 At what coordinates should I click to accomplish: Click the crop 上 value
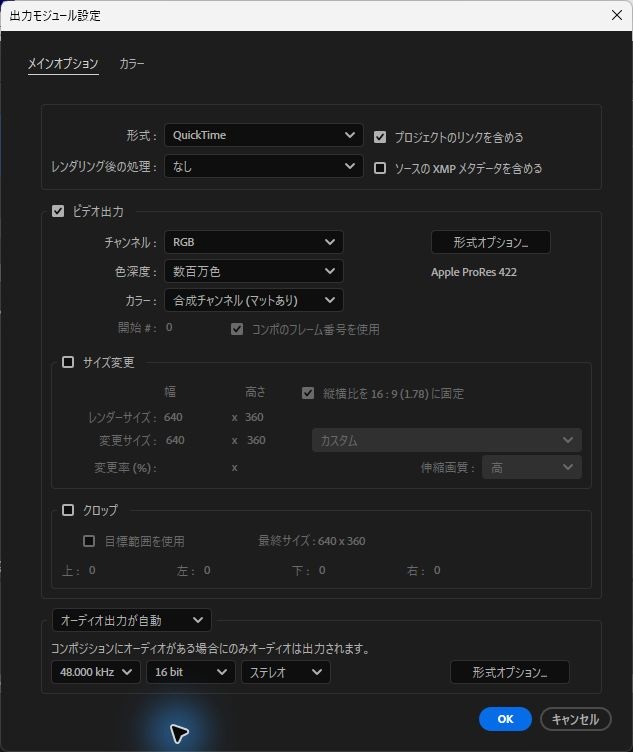[x=92, y=570]
